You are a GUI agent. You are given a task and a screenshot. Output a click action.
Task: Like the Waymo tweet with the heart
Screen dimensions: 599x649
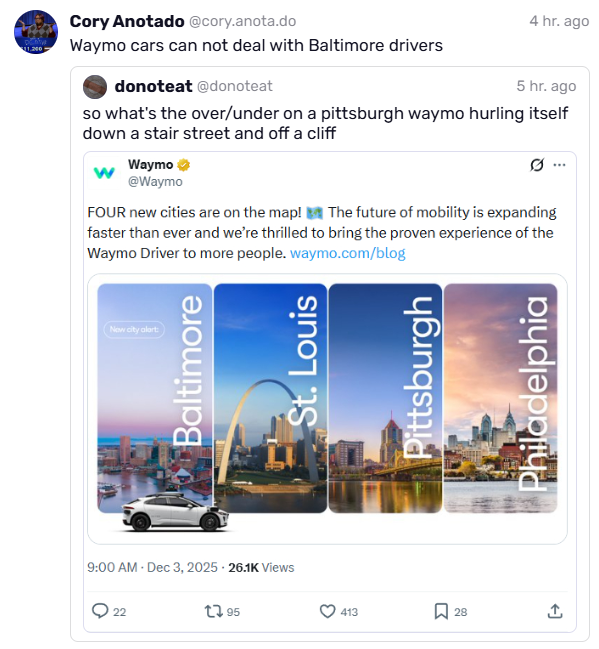point(327,611)
